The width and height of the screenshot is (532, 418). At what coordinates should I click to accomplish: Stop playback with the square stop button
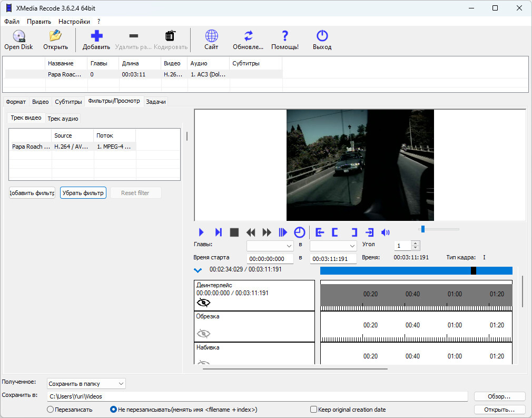(x=234, y=232)
